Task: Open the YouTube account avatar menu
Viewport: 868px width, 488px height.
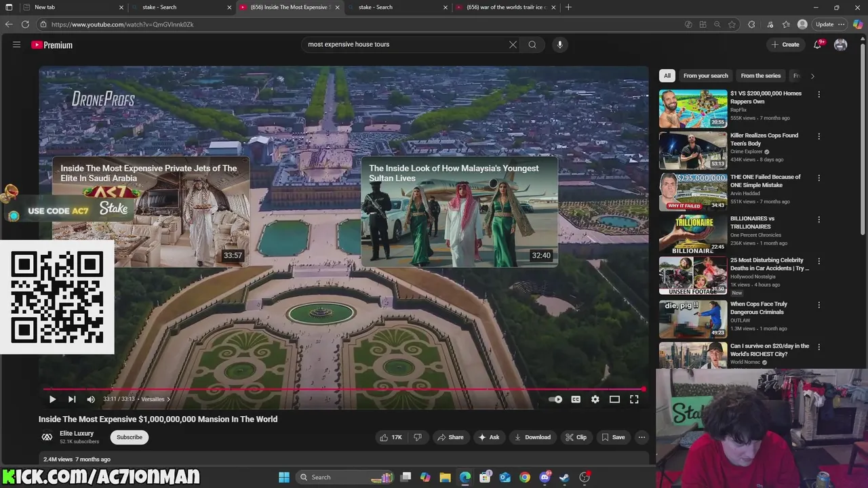Action: [841, 45]
